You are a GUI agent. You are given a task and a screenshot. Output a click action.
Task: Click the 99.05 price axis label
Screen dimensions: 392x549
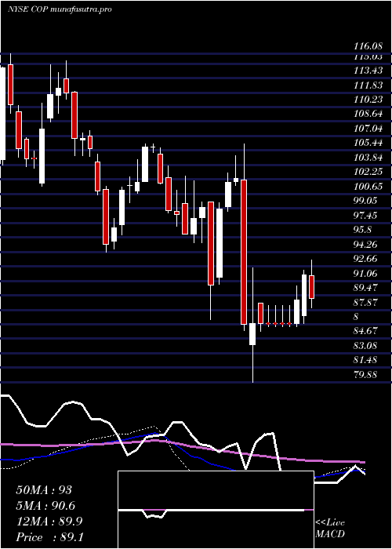pos(365,201)
